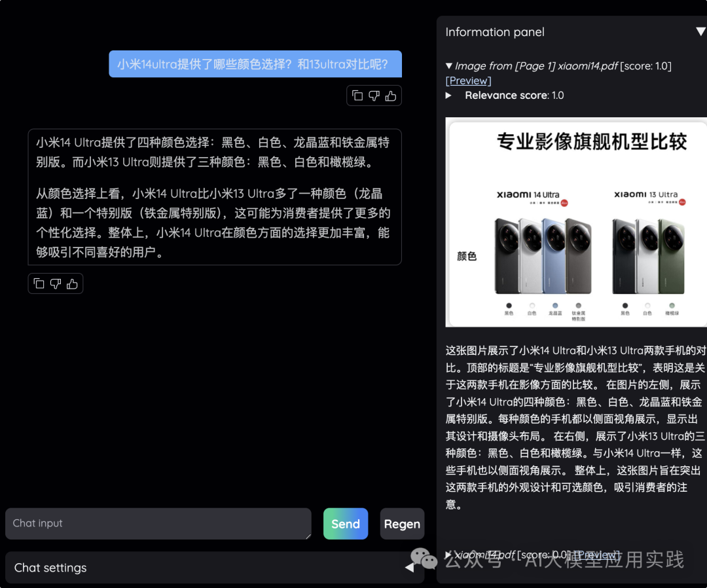Expand the xiaomi14.pdf score 0.0 source

click(x=448, y=555)
